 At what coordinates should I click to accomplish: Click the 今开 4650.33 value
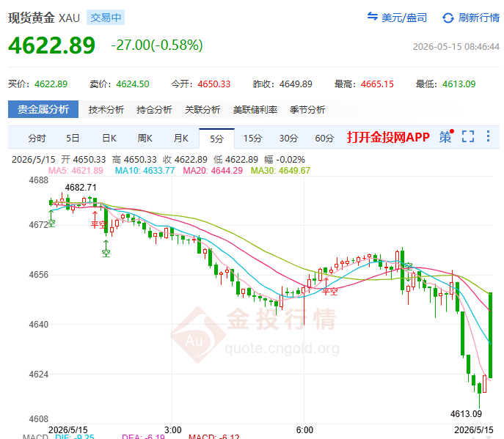pyautogui.click(x=214, y=84)
